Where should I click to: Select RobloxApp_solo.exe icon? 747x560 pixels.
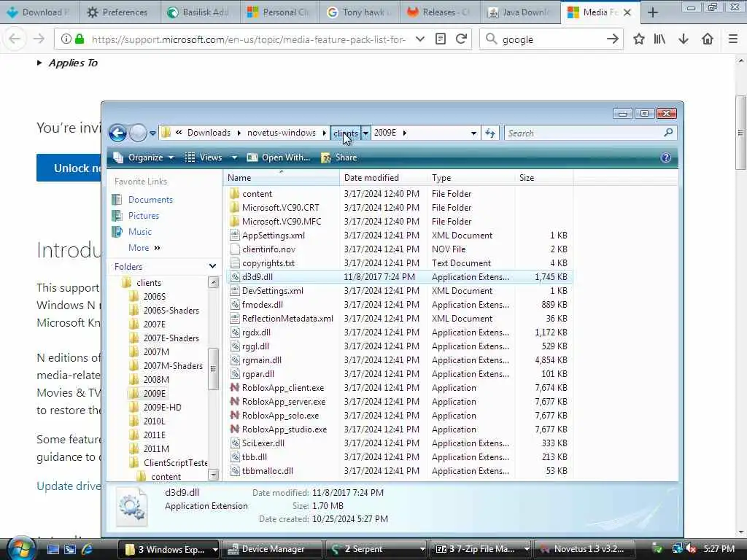[x=234, y=415]
